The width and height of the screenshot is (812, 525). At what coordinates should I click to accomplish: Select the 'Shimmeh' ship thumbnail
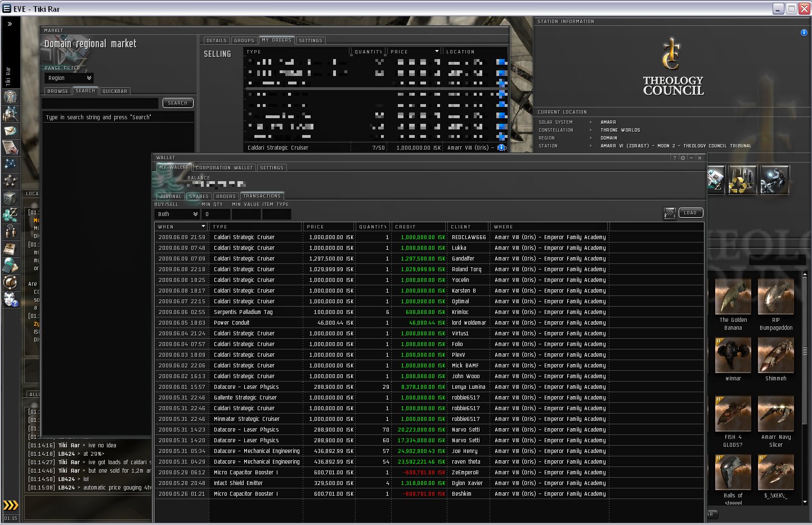pos(776,356)
